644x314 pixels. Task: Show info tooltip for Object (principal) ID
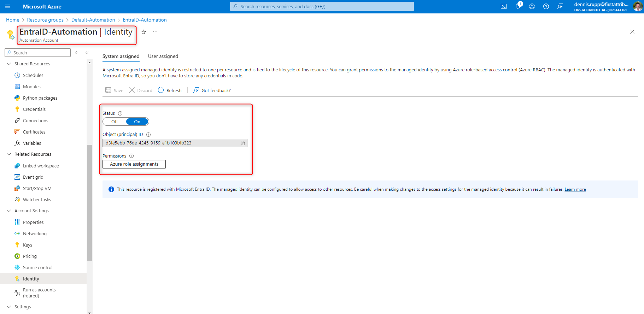click(x=148, y=135)
